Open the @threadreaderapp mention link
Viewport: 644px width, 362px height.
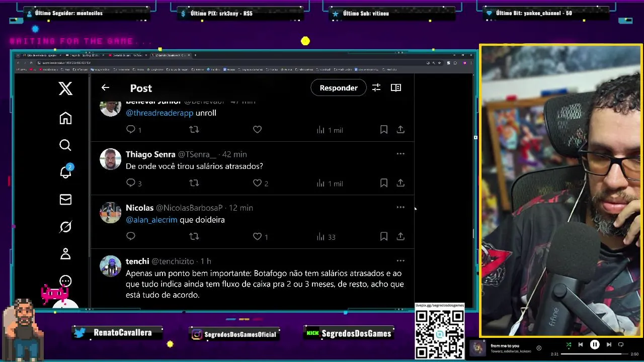[159, 113]
